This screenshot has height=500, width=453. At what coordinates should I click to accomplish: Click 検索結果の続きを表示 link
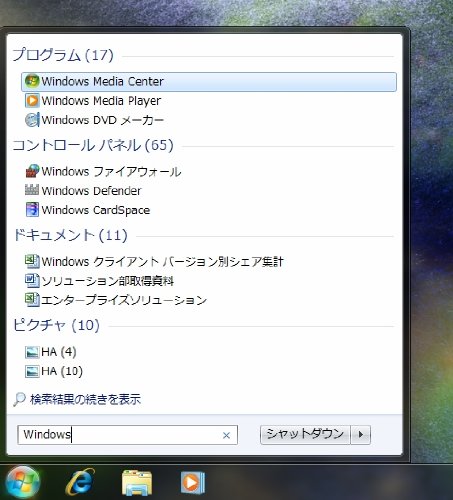[86, 399]
